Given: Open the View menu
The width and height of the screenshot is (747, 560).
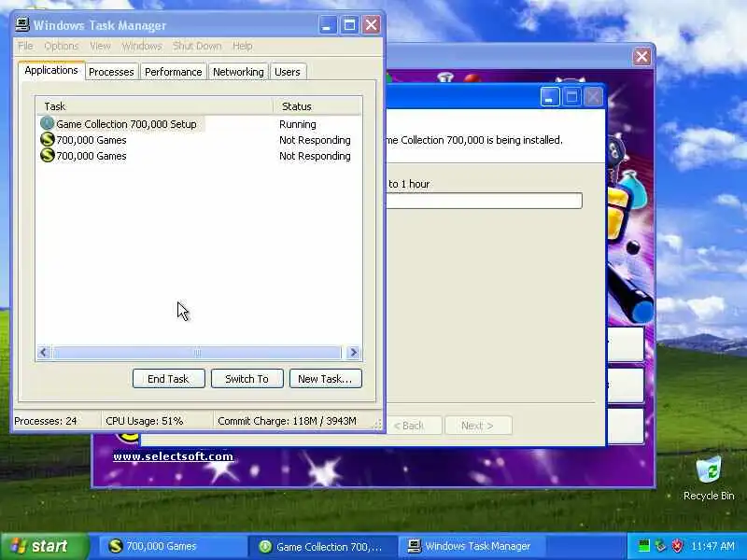Looking at the screenshot, I should pyautogui.click(x=100, y=46).
